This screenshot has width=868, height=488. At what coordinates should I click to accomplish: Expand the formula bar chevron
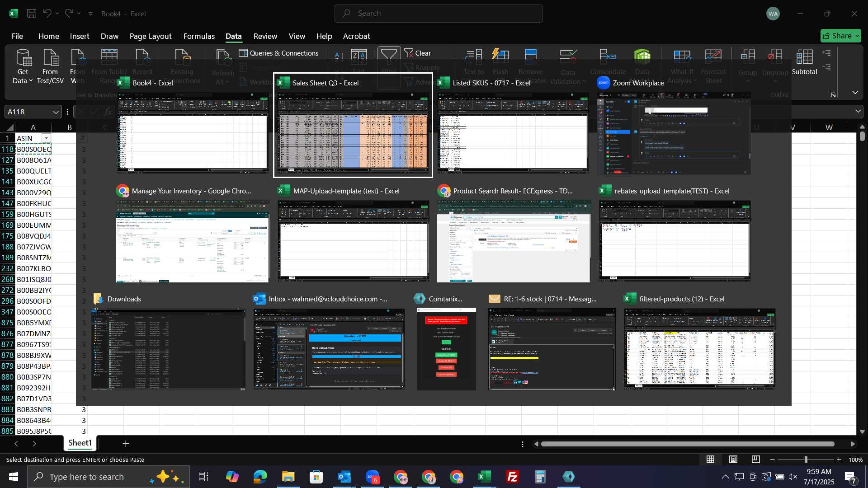pyautogui.click(x=858, y=111)
